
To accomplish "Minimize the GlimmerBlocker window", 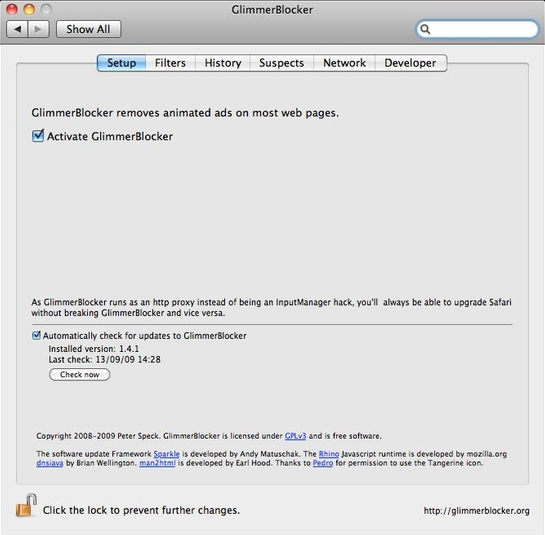I will pos(29,9).
